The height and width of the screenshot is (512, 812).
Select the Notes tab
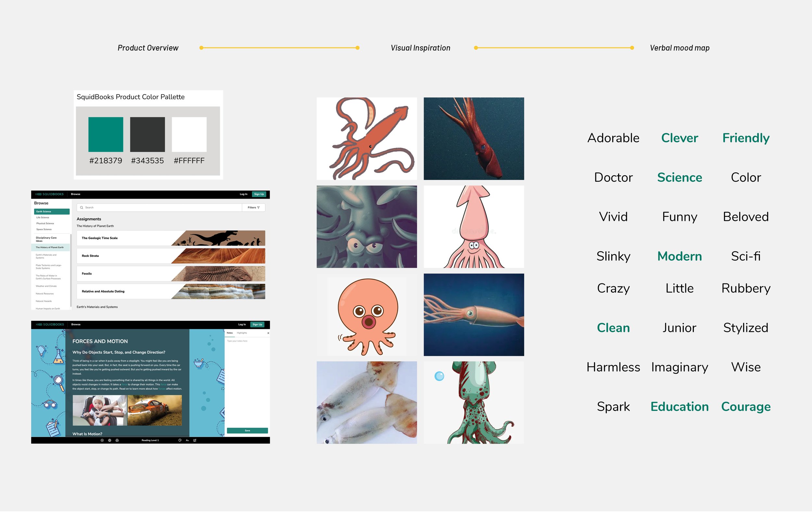230,333
